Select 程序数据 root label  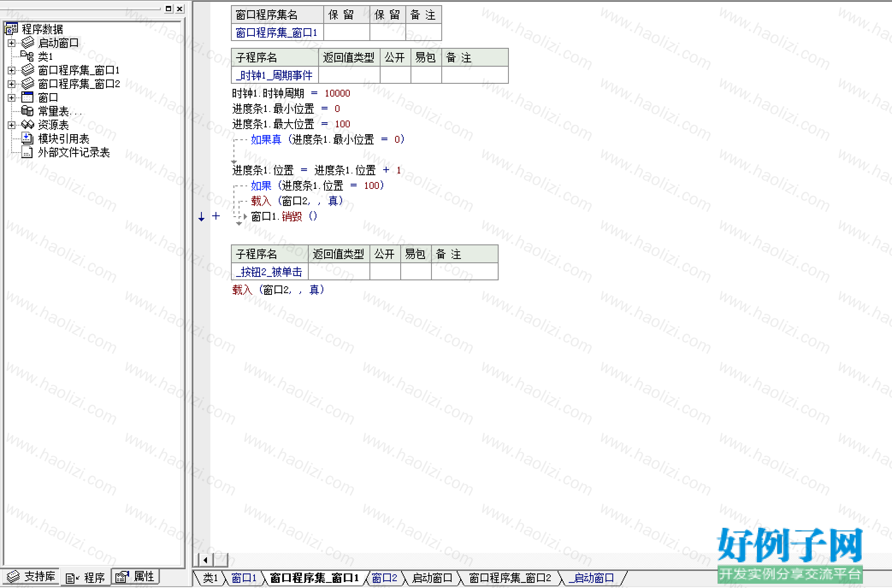[x=42, y=29]
